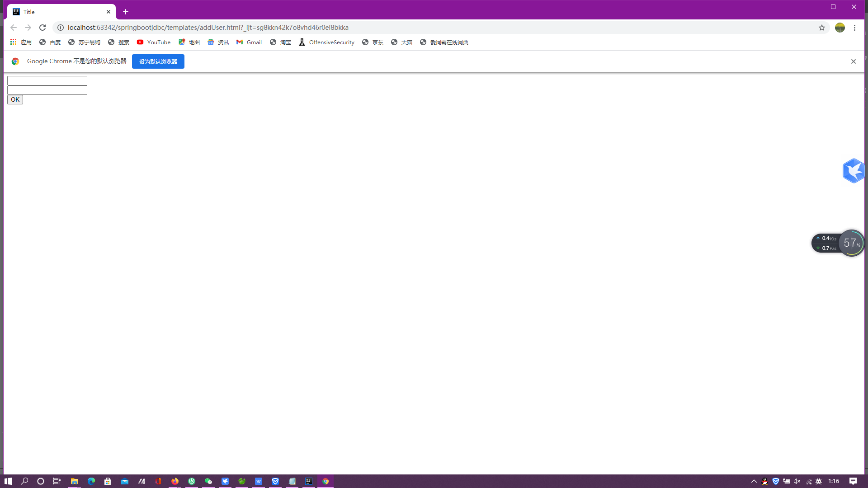Open a new tab with the plus button

(126, 12)
